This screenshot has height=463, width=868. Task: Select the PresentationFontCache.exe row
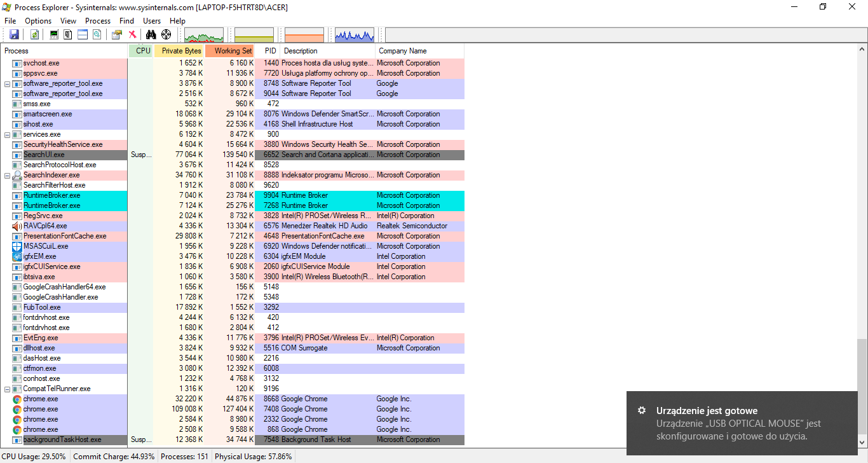pos(233,236)
